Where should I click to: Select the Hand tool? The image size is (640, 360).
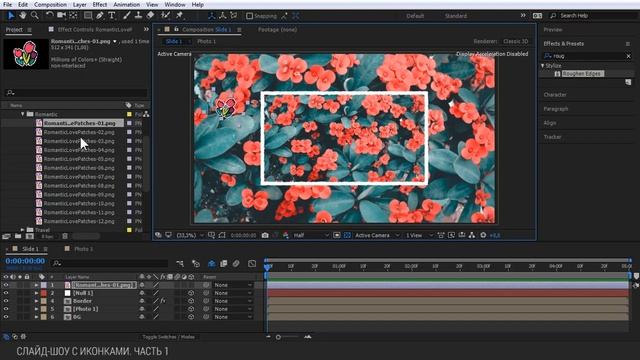point(22,16)
